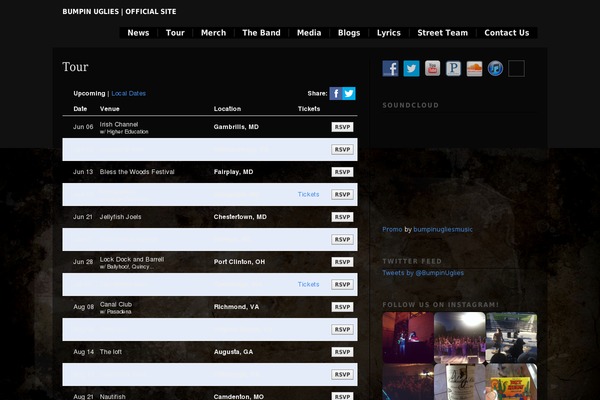Go to the News menu item
The width and height of the screenshot is (600, 400).
pos(138,33)
